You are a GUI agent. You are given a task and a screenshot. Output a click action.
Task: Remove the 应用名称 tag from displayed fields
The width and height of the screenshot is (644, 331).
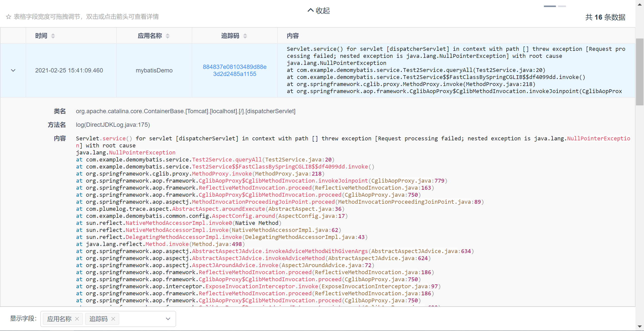(77, 319)
